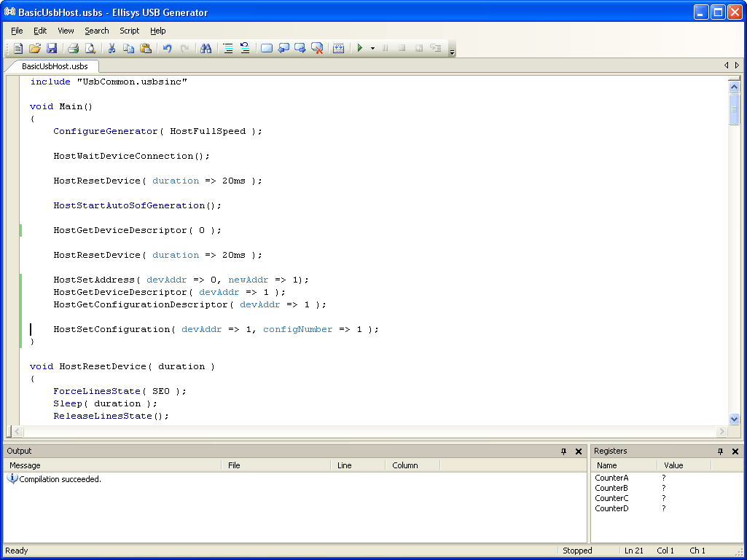The width and height of the screenshot is (747, 560).
Task: Click the Paste clipboard icon
Action: pos(146,48)
